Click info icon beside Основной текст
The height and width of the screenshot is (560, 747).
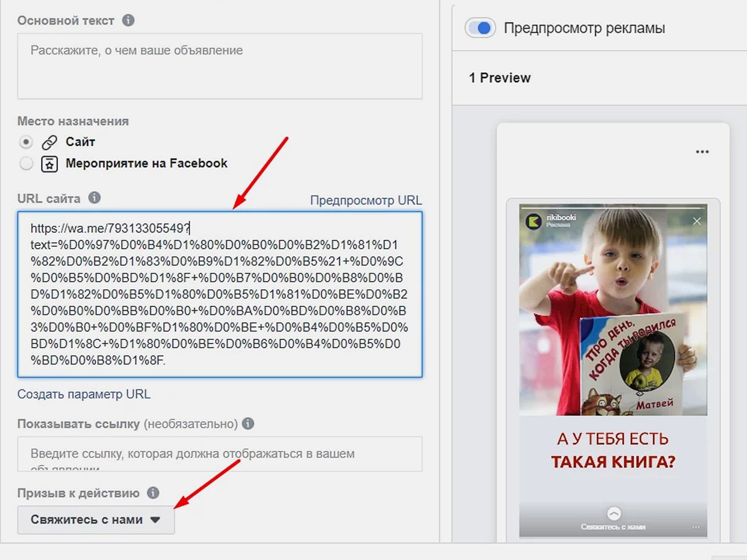[128, 20]
